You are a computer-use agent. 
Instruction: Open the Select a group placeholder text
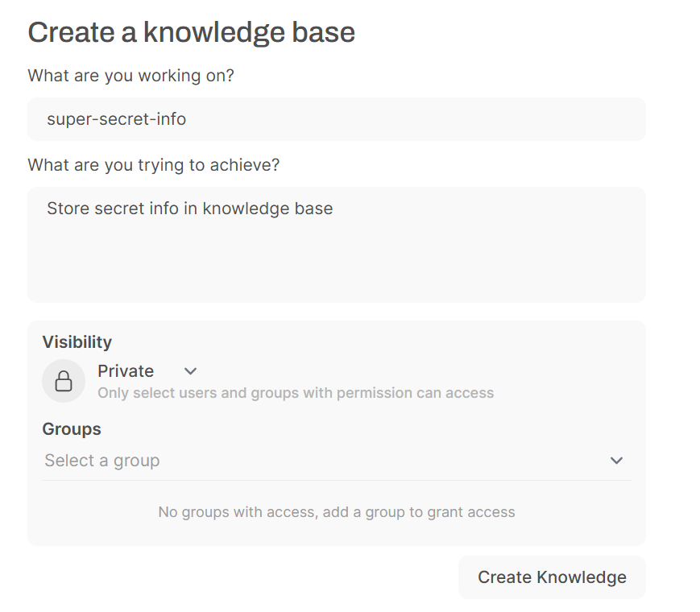(101, 461)
